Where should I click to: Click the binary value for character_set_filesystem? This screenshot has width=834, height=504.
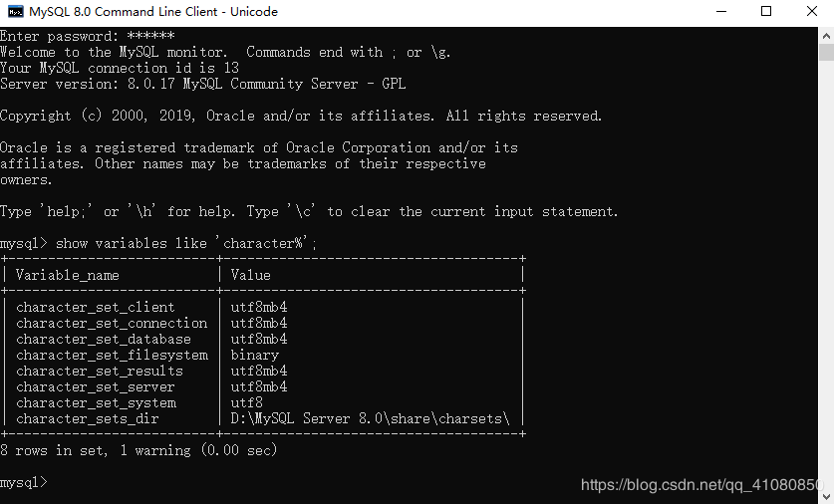[x=254, y=355]
